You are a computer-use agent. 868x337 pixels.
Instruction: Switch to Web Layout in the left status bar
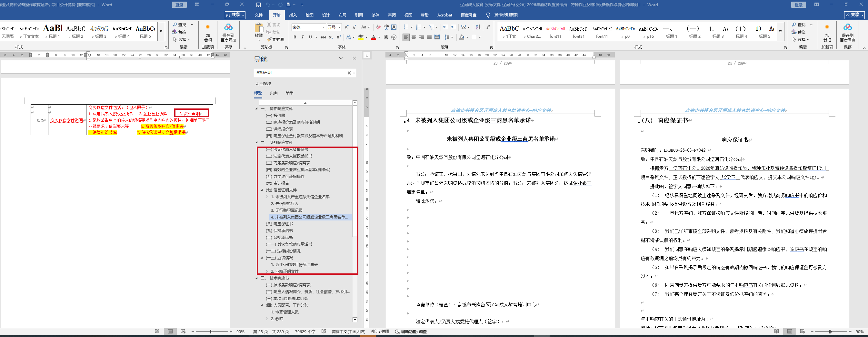click(x=183, y=332)
